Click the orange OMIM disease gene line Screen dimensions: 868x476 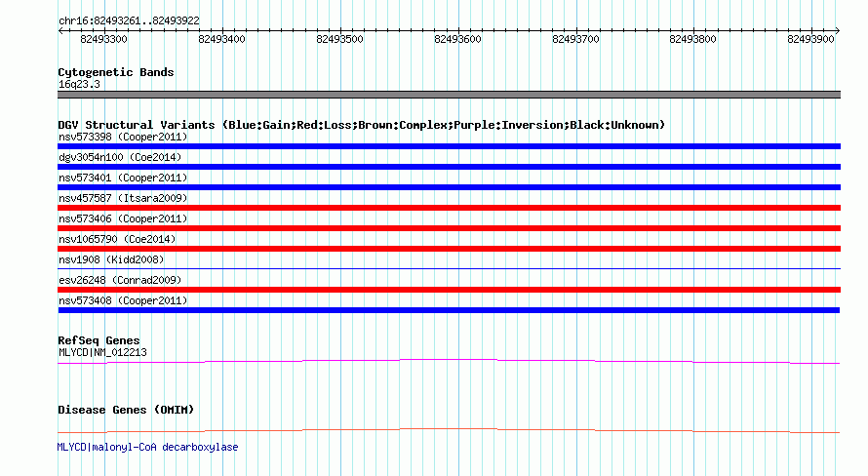449,430
